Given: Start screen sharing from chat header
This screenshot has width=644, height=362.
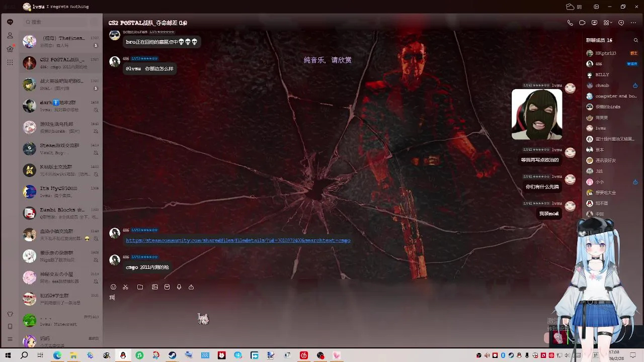Looking at the screenshot, I should (594, 23).
